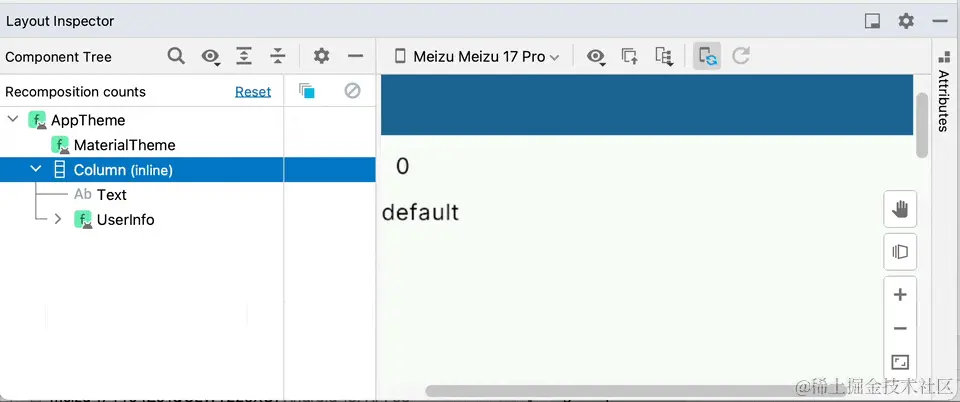Click the Refresh layout icon
The image size is (960, 402).
click(x=741, y=56)
